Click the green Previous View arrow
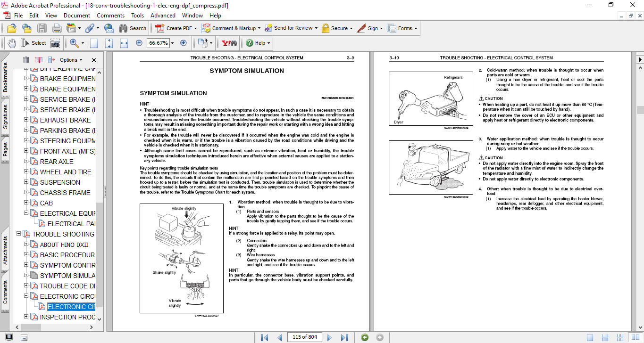 tap(364, 337)
